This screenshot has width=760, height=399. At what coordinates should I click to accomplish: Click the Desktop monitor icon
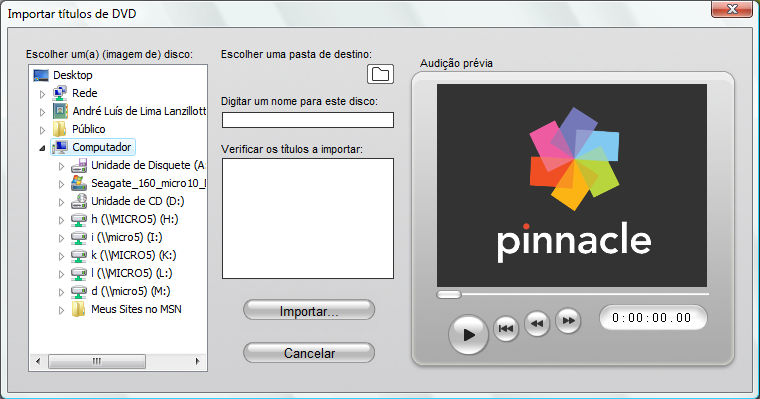pos(41,75)
